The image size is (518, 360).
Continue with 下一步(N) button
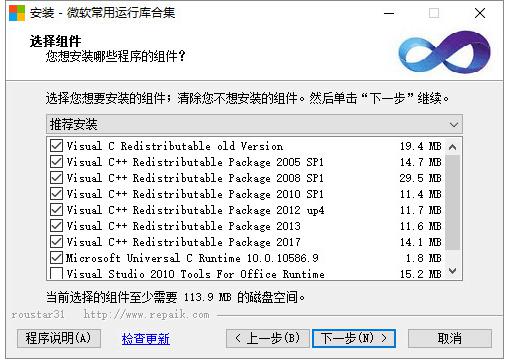click(x=354, y=338)
